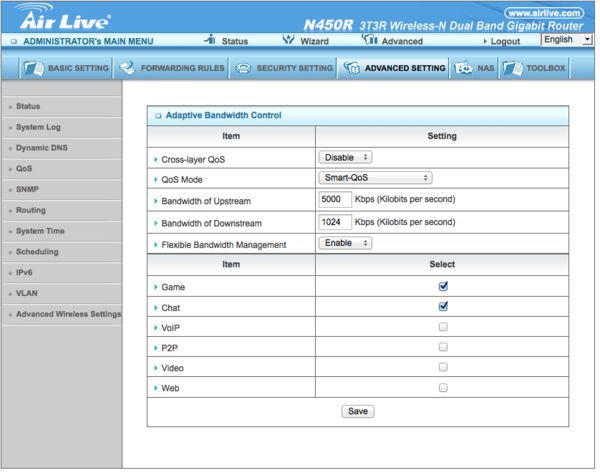Open System Time in the sidebar

pyautogui.click(x=40, y=231)
